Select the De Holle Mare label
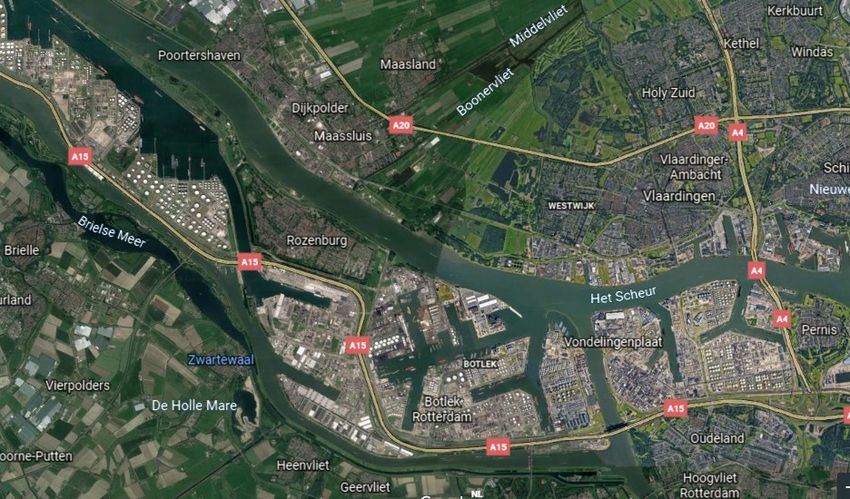 pos(194,405)
